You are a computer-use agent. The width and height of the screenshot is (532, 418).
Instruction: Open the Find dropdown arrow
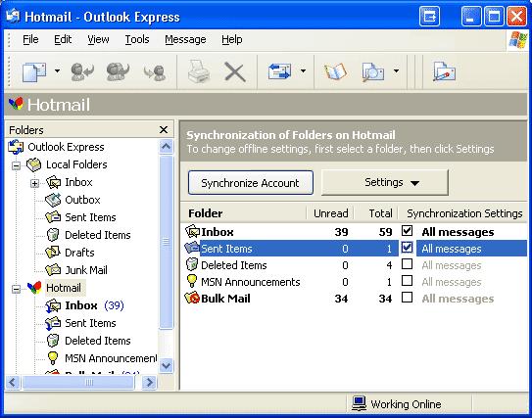click(396, 70)
